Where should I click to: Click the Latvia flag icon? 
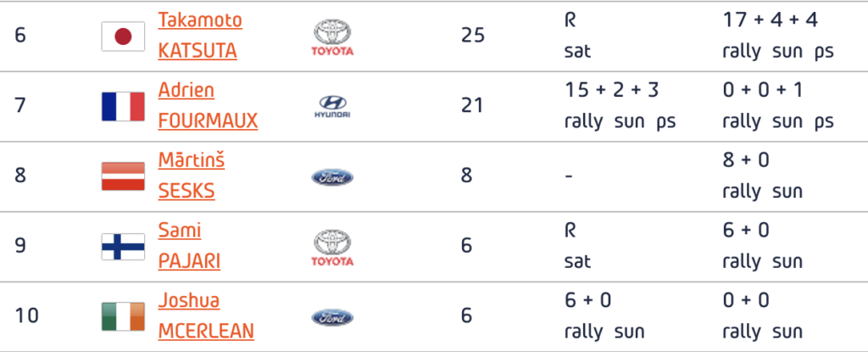point(123,176)
